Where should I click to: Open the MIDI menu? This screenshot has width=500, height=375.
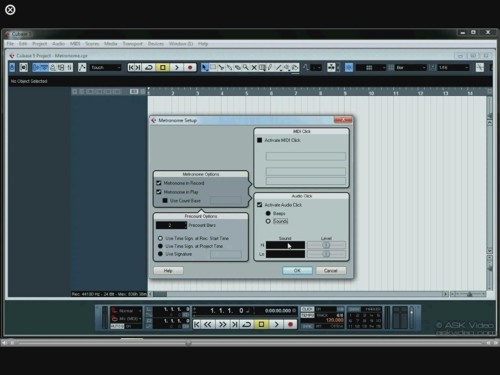75,44
